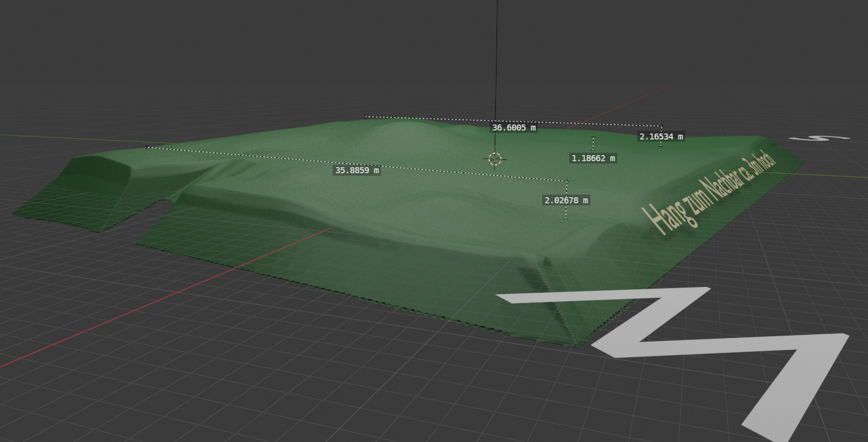The image size is (868, 442).
Task: Grab left endpoint of the 36.6005 m ruler
Action: (365, 117)
